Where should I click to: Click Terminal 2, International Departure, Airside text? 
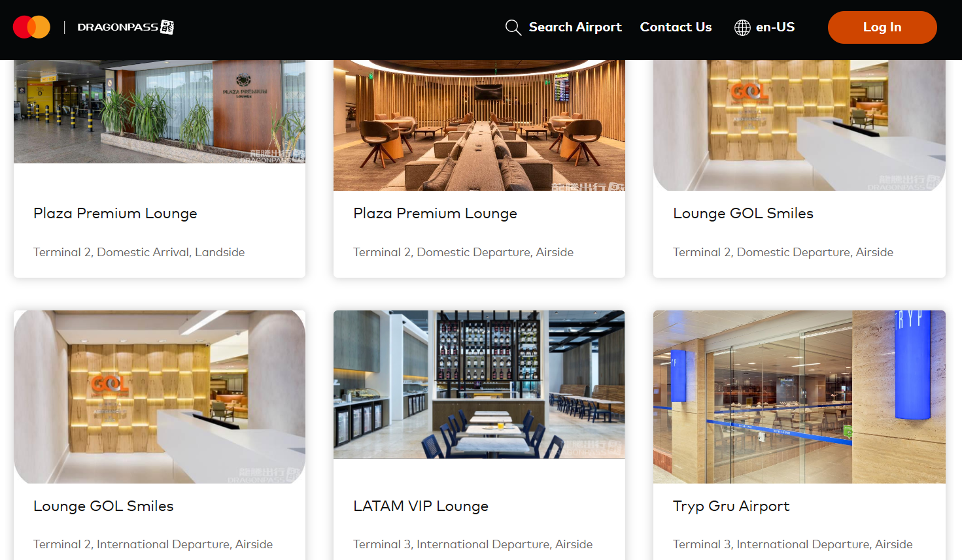tap(153, 544)
